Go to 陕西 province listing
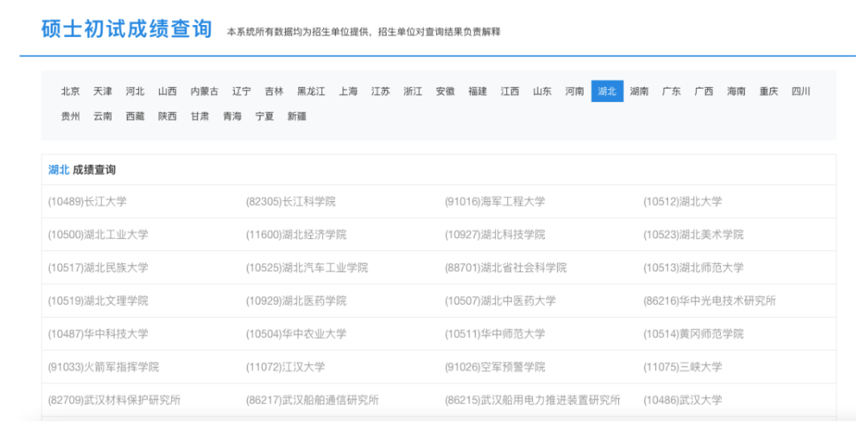This screenshot has height=440, width=868. [167, 117]
